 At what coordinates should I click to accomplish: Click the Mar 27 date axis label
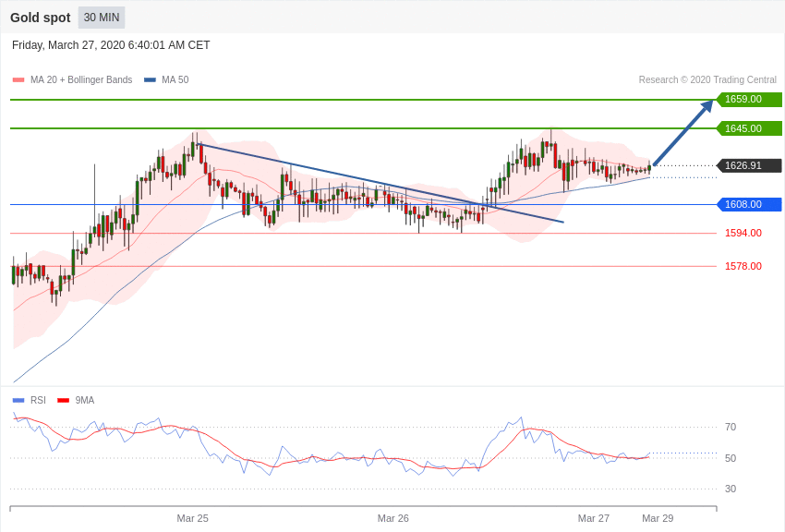pyautogui.click(x=594, y=518)
